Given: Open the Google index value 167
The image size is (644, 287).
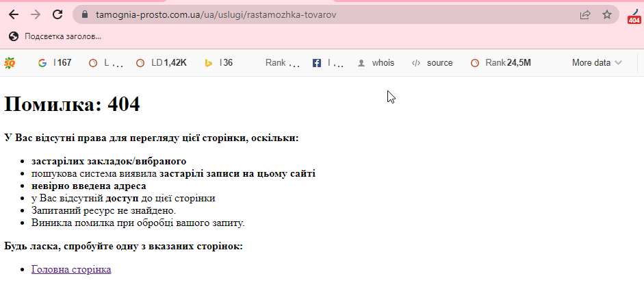Looking at the screenshot, I should [55, 63].
